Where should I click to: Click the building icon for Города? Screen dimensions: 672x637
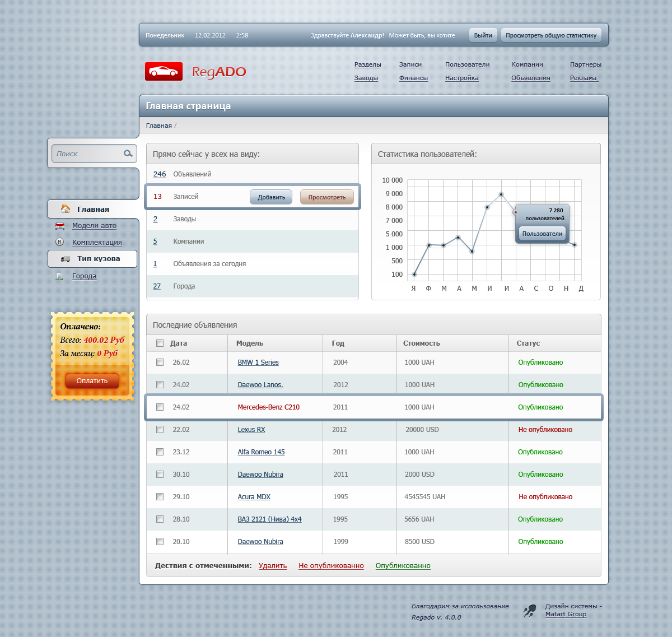tap(60, 276)
